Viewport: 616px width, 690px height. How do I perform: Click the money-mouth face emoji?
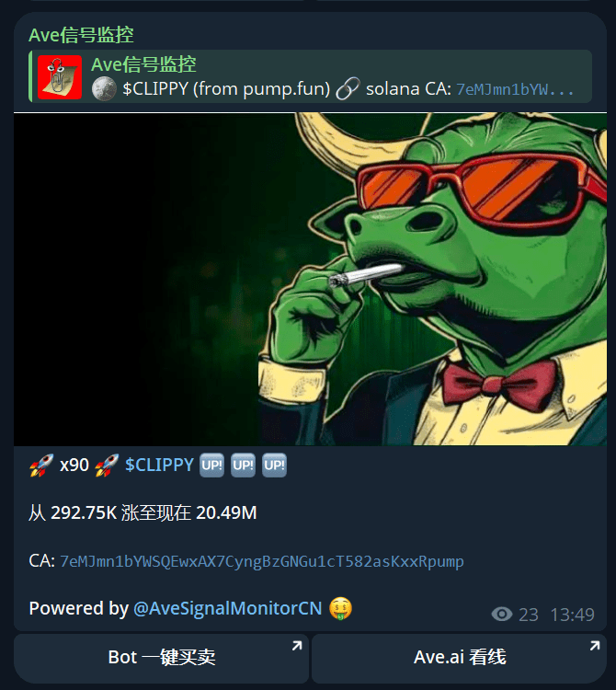point(340,609)
